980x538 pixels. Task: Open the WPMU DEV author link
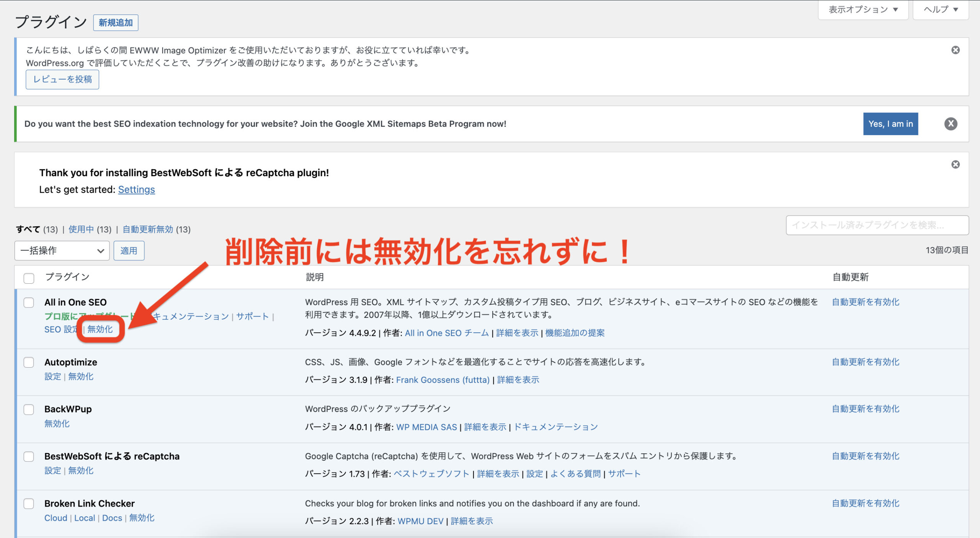[420, 522]
